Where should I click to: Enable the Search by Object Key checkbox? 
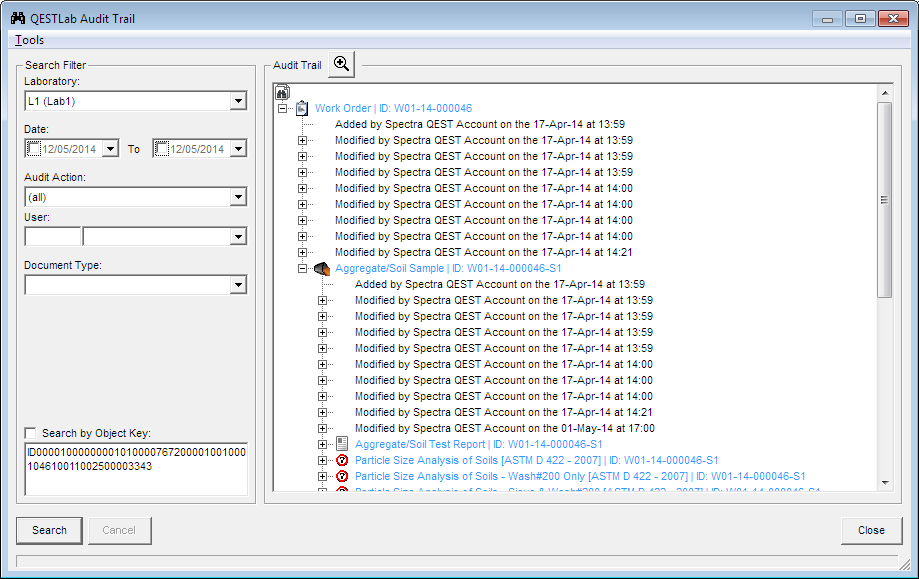click(31, 433)
